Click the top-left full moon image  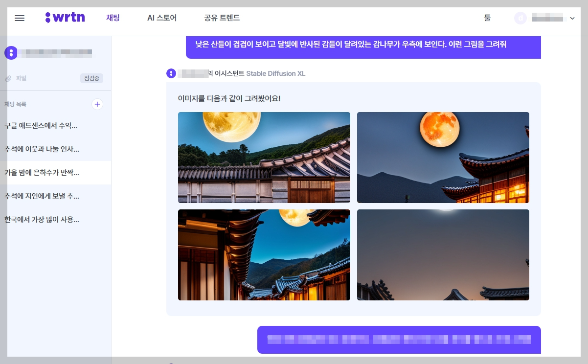coord(264,158)
